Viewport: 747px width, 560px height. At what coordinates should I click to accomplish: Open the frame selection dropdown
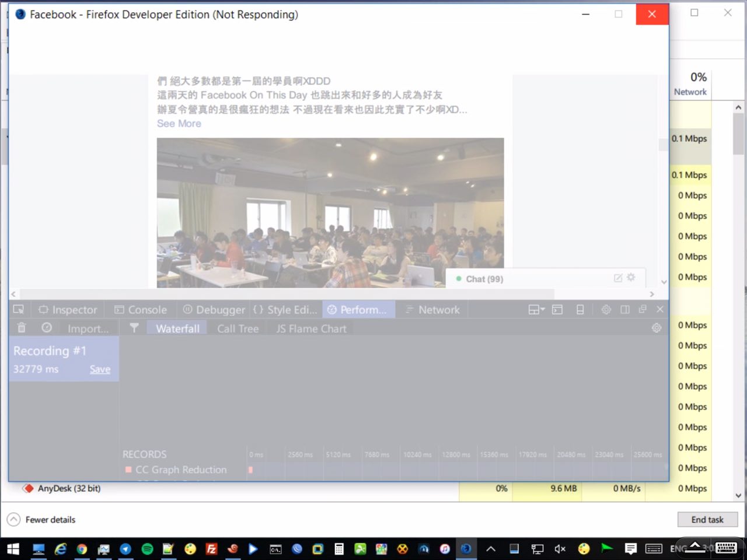[536, 310]
